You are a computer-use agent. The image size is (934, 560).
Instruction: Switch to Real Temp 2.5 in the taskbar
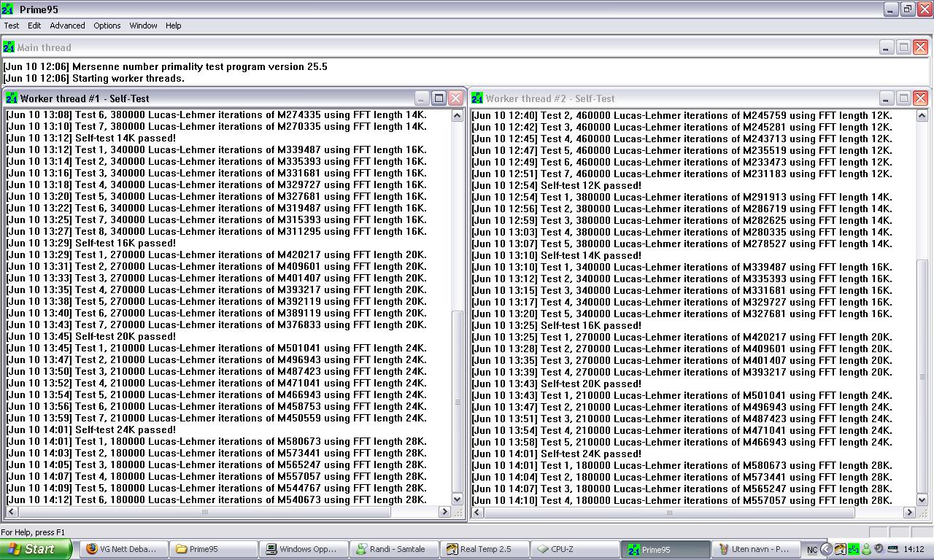485,549
